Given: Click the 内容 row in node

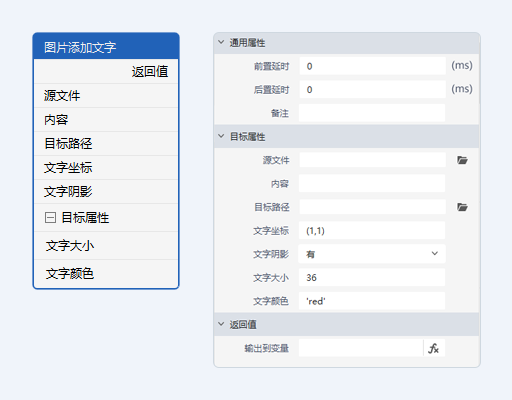Looking at the screenshot, I should click(x=106, y=120).
